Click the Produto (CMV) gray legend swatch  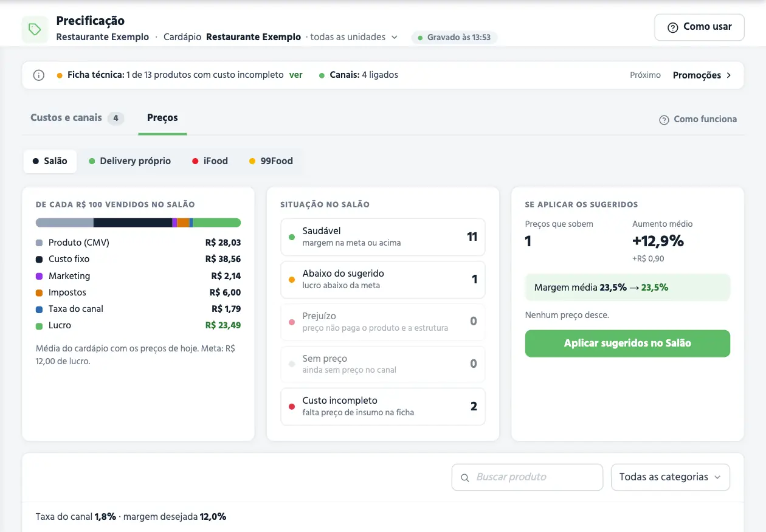[x=40, y=243]
